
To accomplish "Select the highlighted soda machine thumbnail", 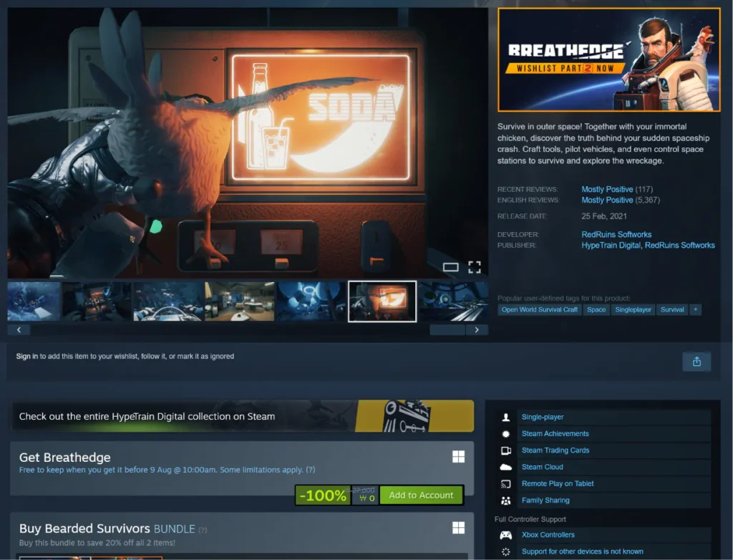I will pos(382,301).
